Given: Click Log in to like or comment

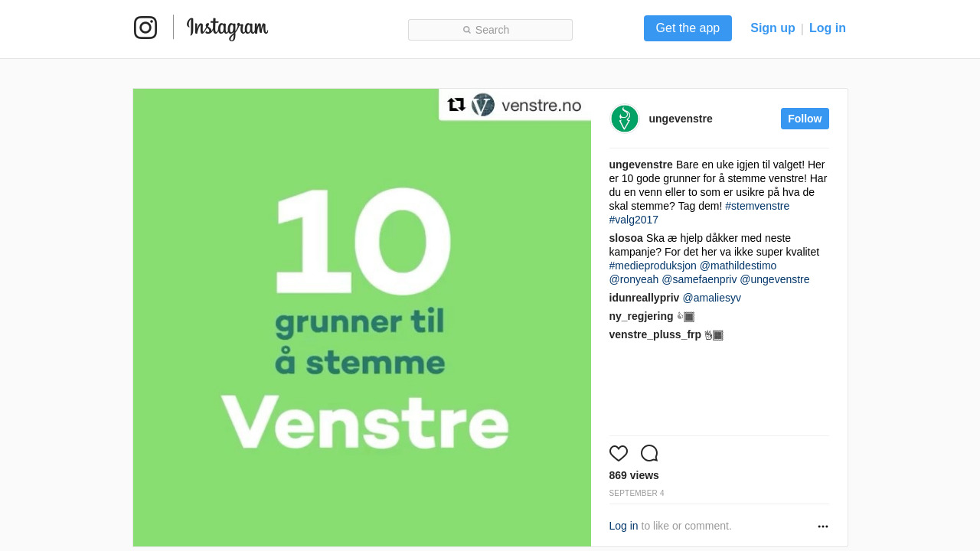Looking at the screenshot, I should coord(623,526).
